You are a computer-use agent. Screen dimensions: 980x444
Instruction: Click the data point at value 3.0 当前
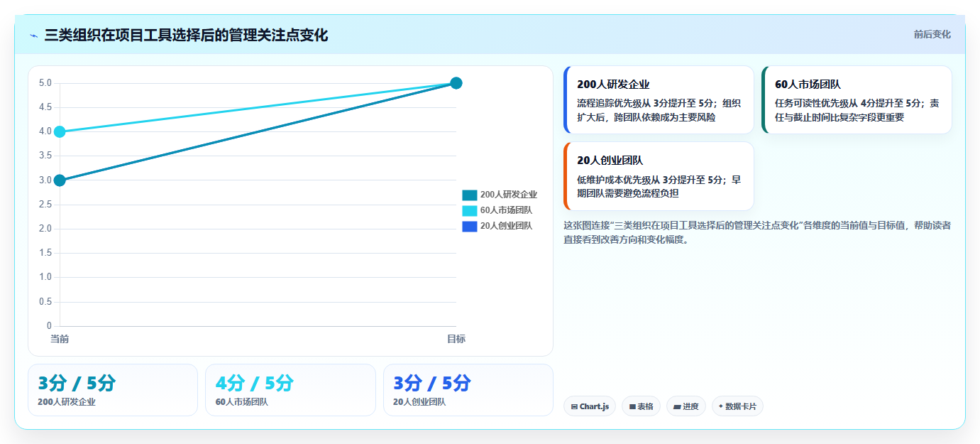(60, 180)
